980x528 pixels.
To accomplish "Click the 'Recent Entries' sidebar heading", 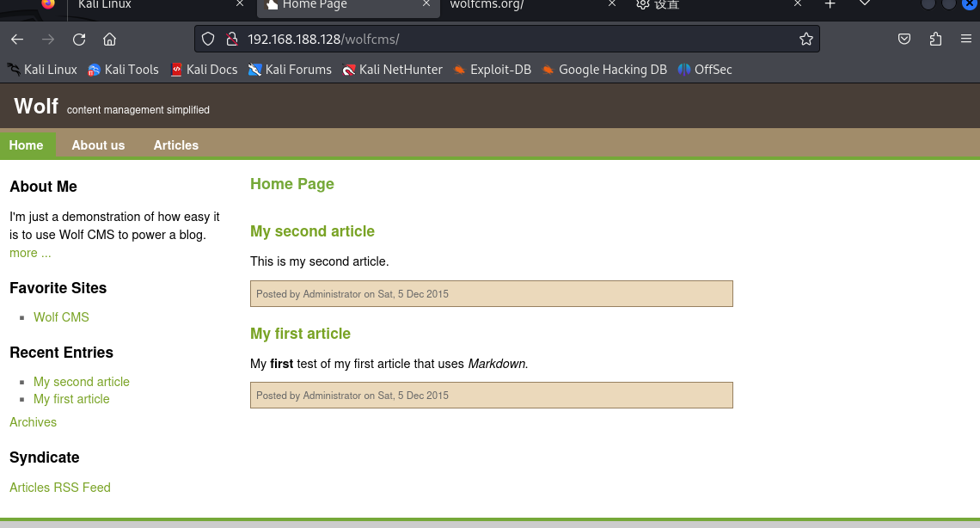I will pos(61,353).
